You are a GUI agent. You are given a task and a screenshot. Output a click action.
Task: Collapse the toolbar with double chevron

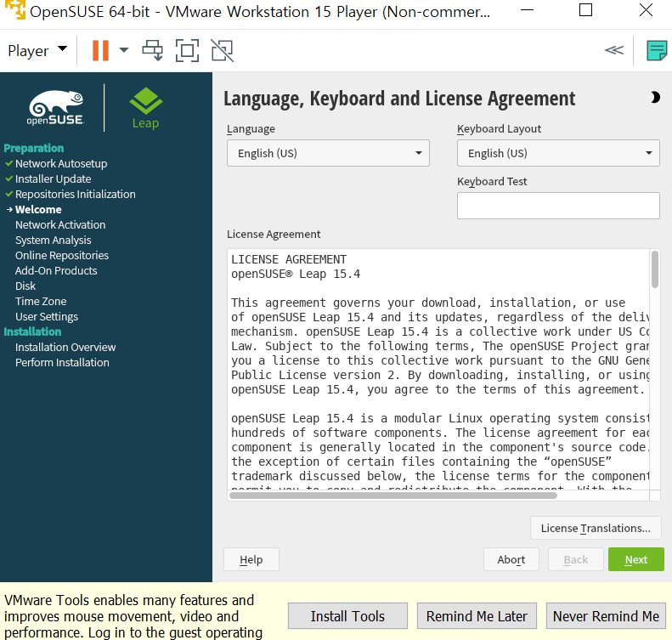613,51
